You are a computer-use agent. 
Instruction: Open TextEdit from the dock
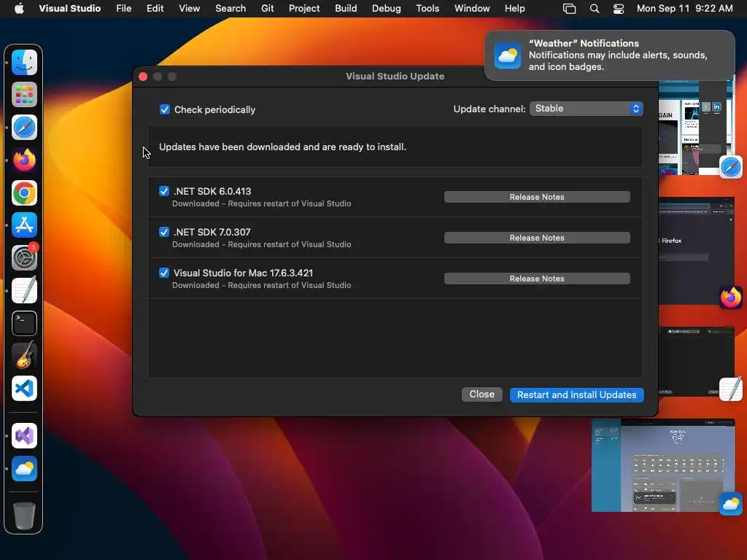click(24, 290)
